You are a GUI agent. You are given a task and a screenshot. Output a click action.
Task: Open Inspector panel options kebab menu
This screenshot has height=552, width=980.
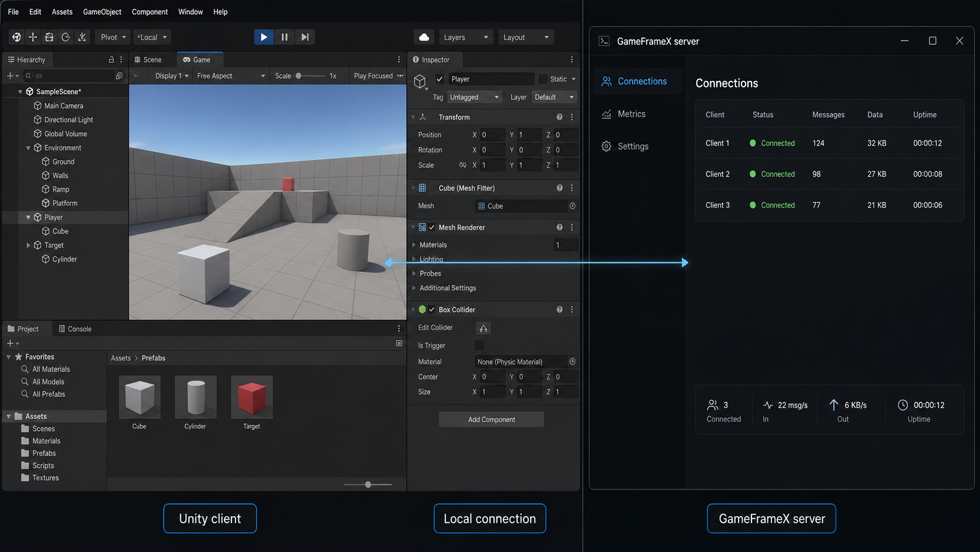(572, 60)
